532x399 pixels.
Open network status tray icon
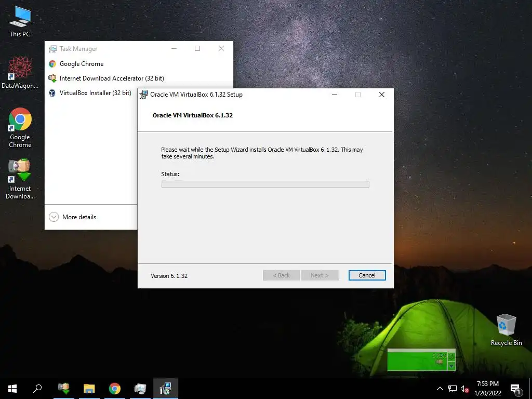point(453,389)
